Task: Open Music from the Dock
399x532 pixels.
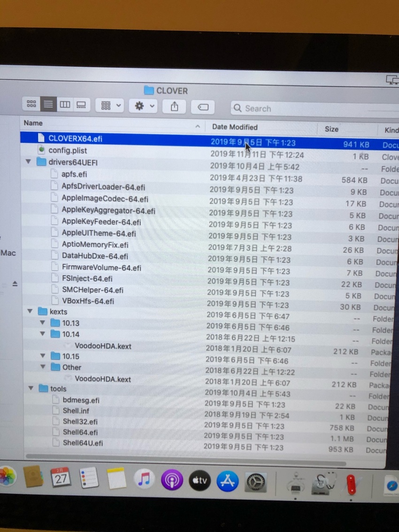Action: pyautogui.click(x=144, y=479)
